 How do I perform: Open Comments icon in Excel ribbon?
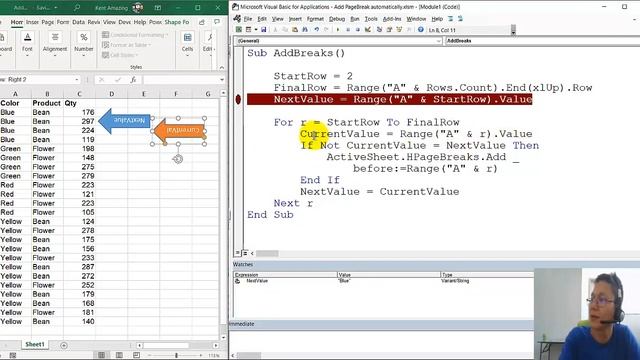(x=217, y=22)
